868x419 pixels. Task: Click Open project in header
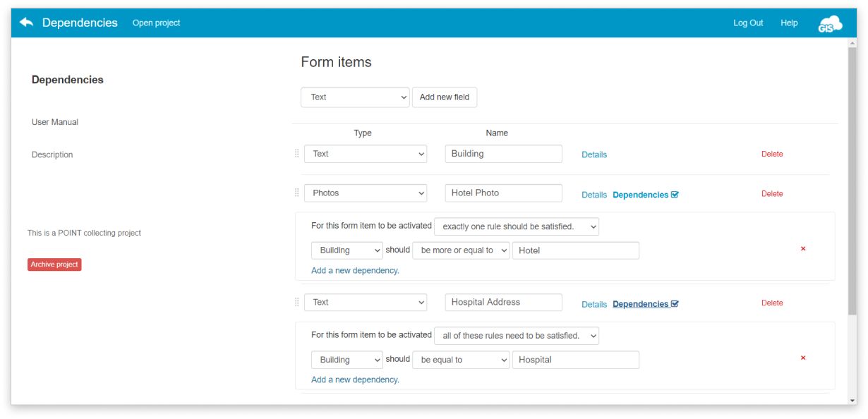coord(156,23)
